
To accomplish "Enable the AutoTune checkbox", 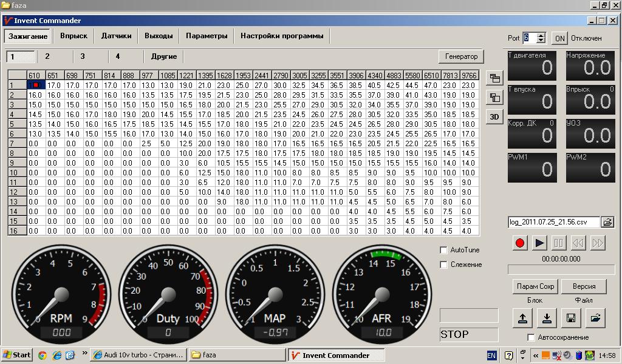I will pos(443,250).
